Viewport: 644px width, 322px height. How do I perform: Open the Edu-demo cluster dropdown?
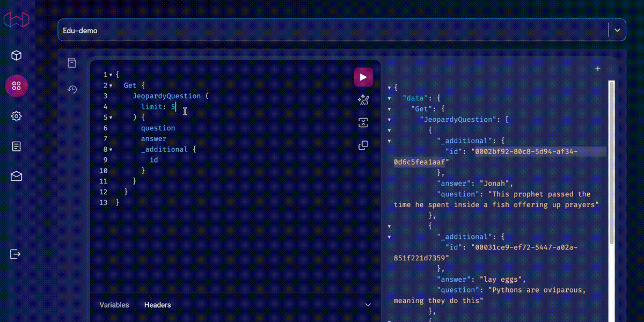pos(342,31)
